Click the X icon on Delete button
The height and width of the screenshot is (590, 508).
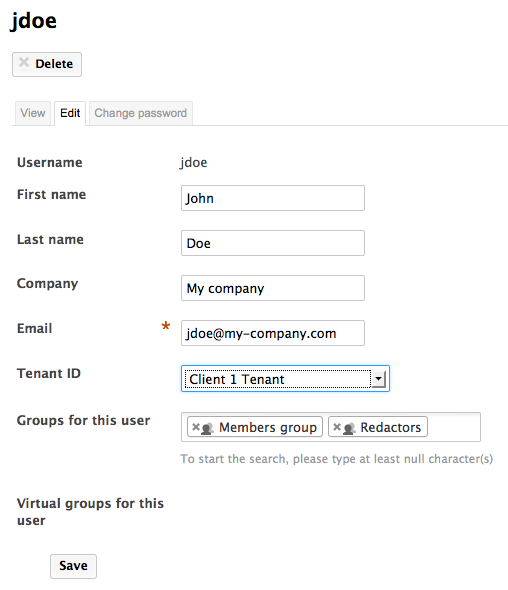24,62
